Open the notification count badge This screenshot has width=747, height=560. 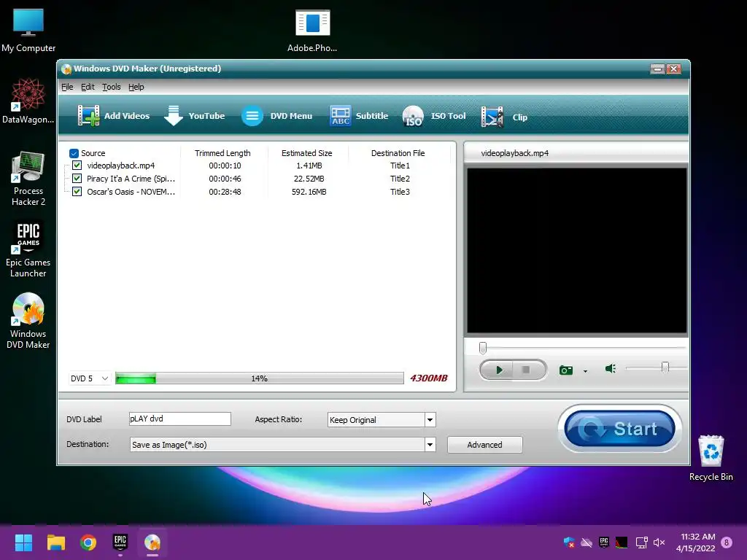[727, 542]
